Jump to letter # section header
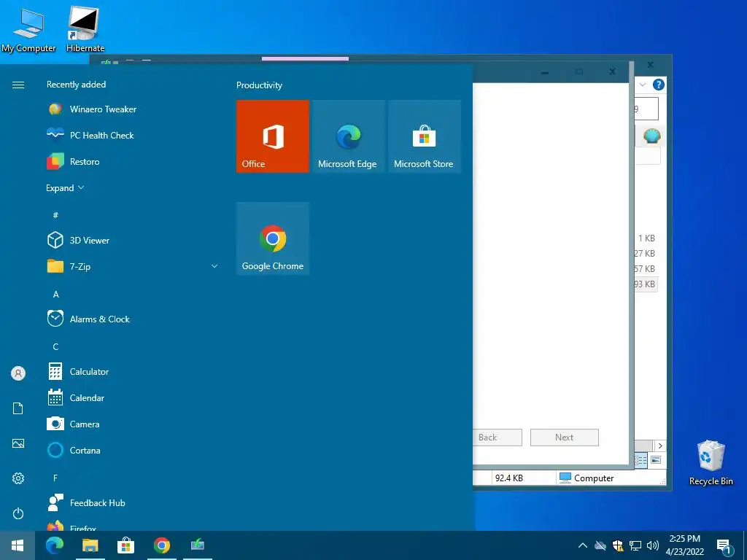 [x=55, y=215]
